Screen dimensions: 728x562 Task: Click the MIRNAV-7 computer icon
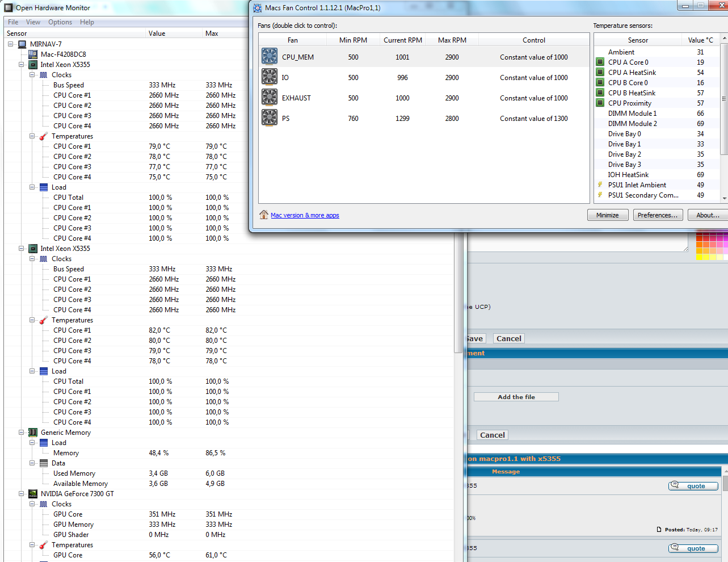click(x=22, y=44)
